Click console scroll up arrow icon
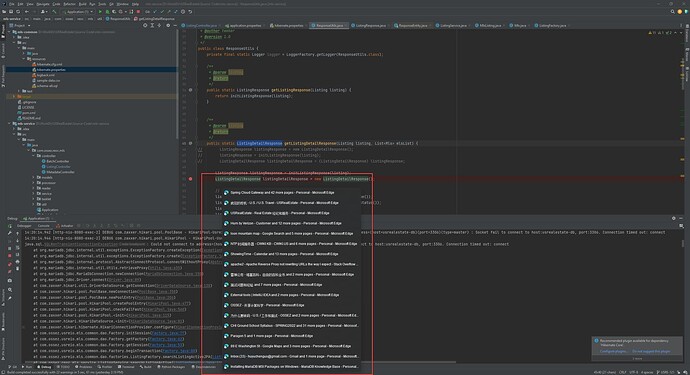 (17, 233)
